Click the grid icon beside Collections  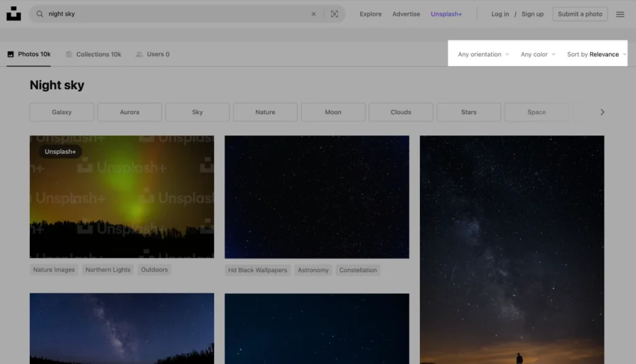[68, 54]
